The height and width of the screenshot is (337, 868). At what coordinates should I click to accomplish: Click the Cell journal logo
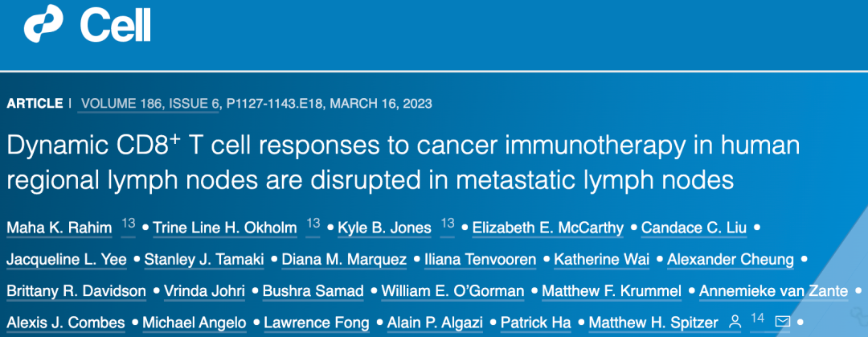88,27
